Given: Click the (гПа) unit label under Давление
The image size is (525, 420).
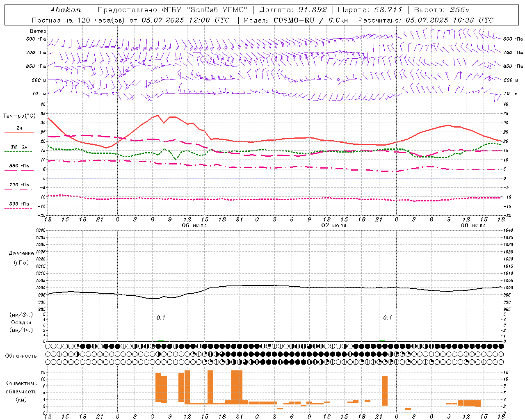Looking at the screenshot, I should (x=21, y=263).
